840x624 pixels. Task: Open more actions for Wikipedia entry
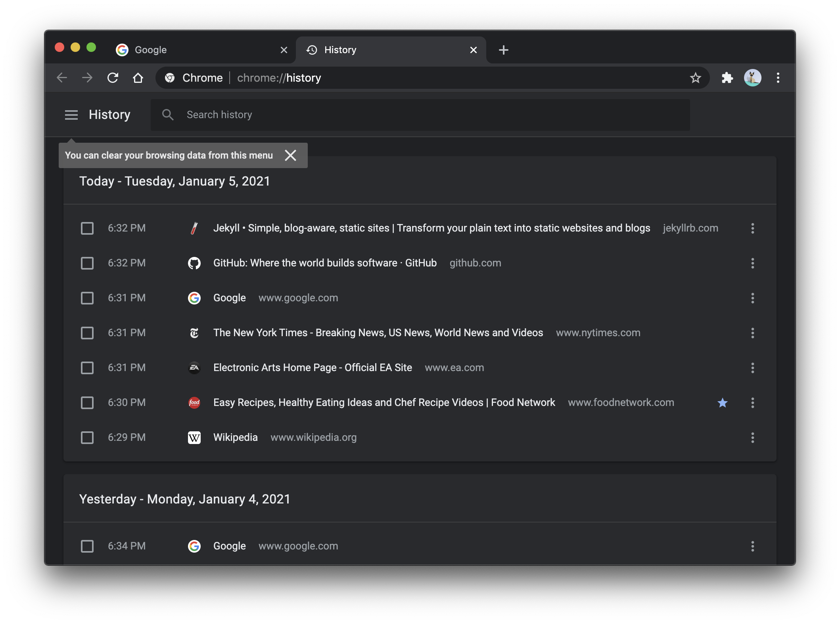(752, 437)
